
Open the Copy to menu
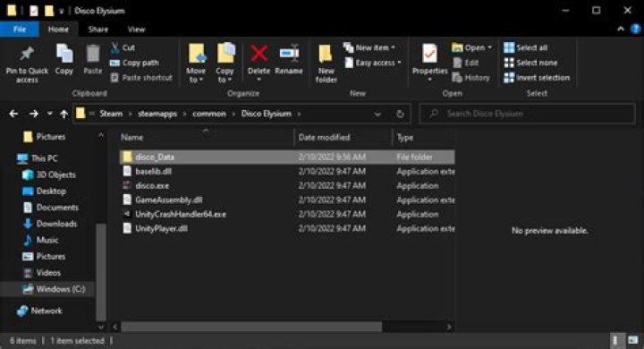225,64
